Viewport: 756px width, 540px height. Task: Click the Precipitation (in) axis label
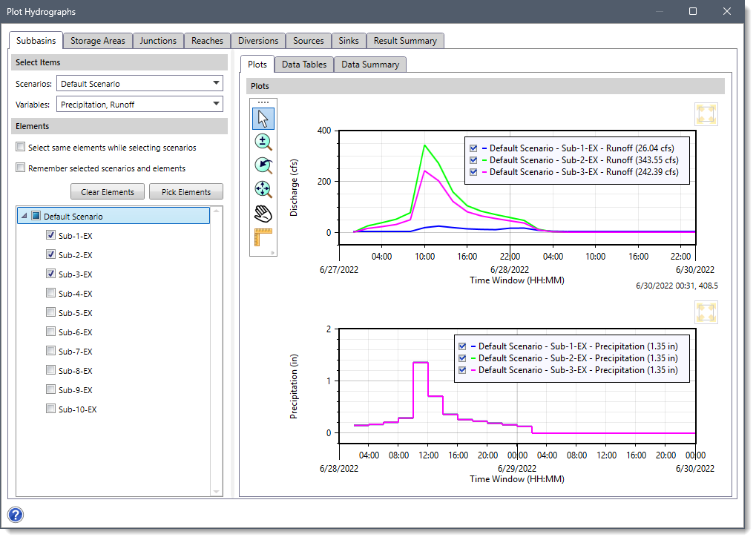[x=294, y=386]
